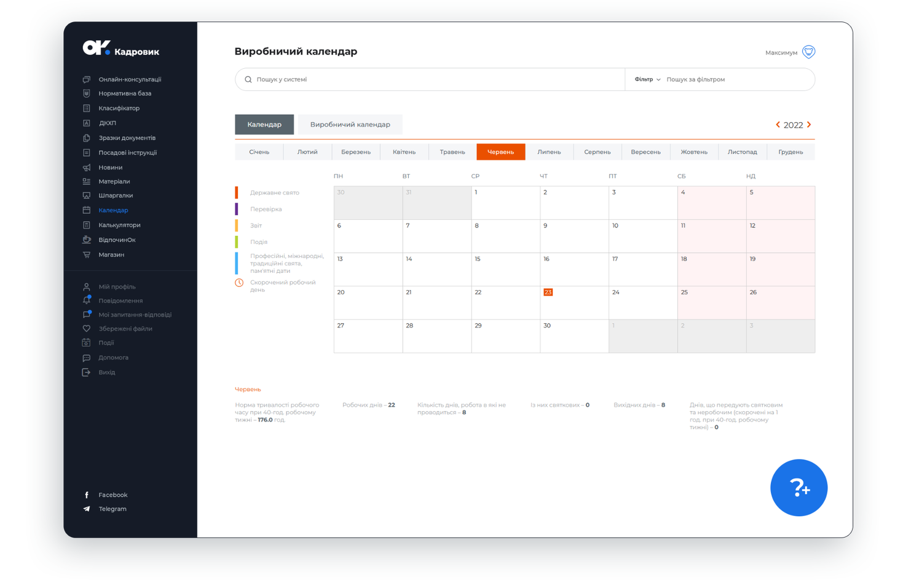Viewport: 911px width, 588px height.
Task: Click the green Подія legend swatch
Action: click(237, 242)
